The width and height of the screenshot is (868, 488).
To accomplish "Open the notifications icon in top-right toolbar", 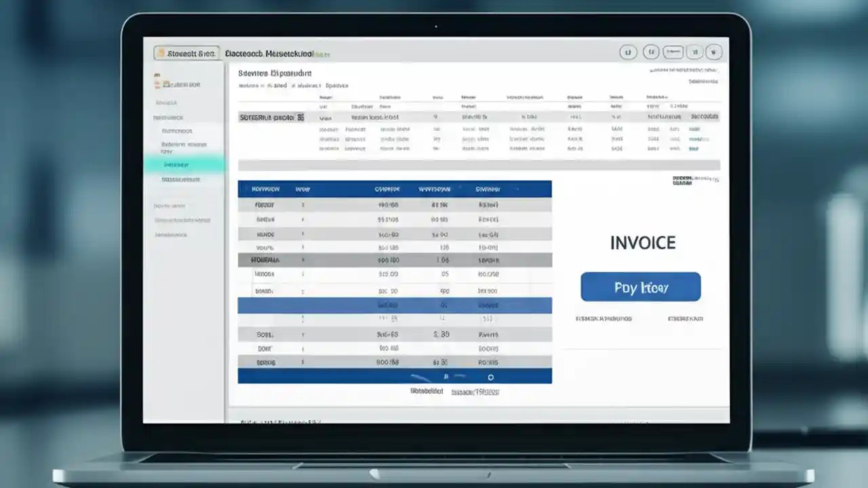I will pyautogui.click(x=628, y=52).
